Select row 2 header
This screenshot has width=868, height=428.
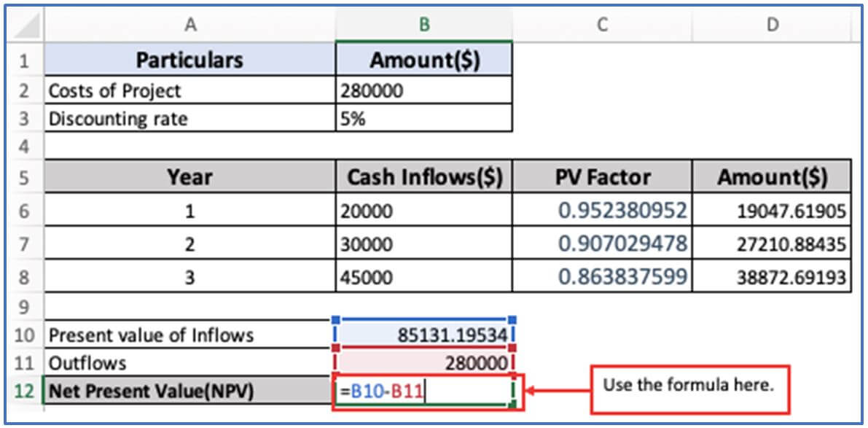[x=25, y=90]
